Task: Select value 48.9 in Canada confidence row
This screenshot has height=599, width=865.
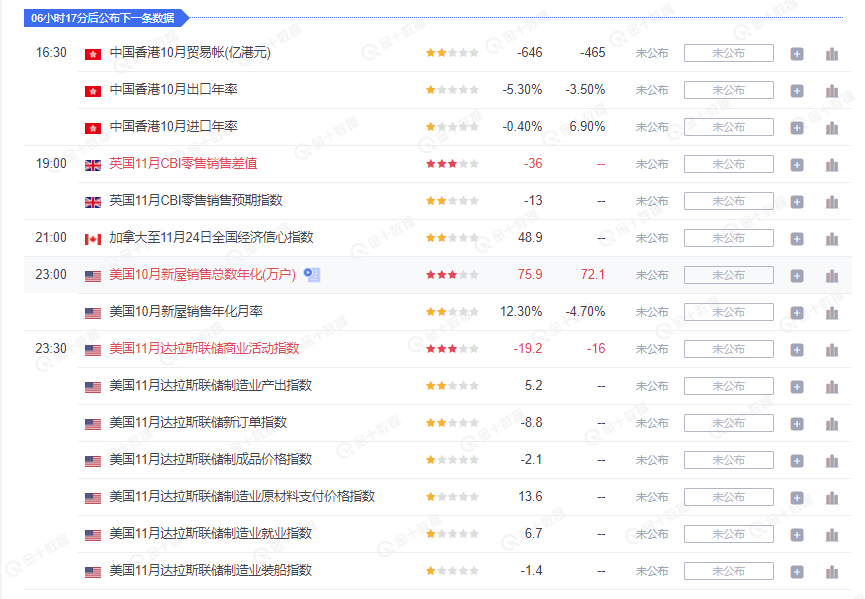Action: [530, 237]
